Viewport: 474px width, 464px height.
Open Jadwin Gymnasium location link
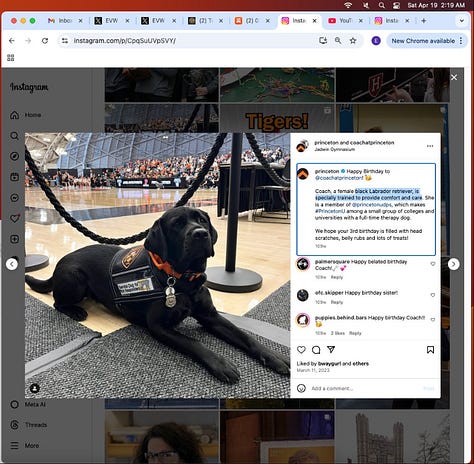335,149
